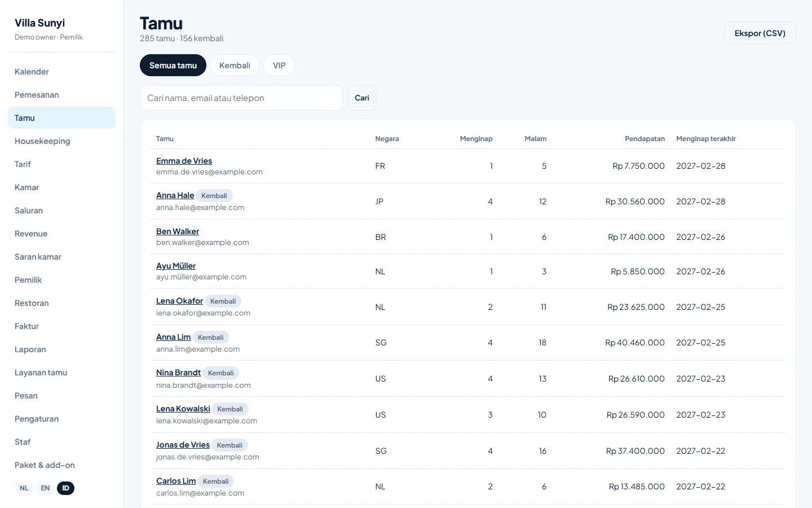812x508 pixels.
Task: Select Saluran menu item
Action: [x=61, y=211]
